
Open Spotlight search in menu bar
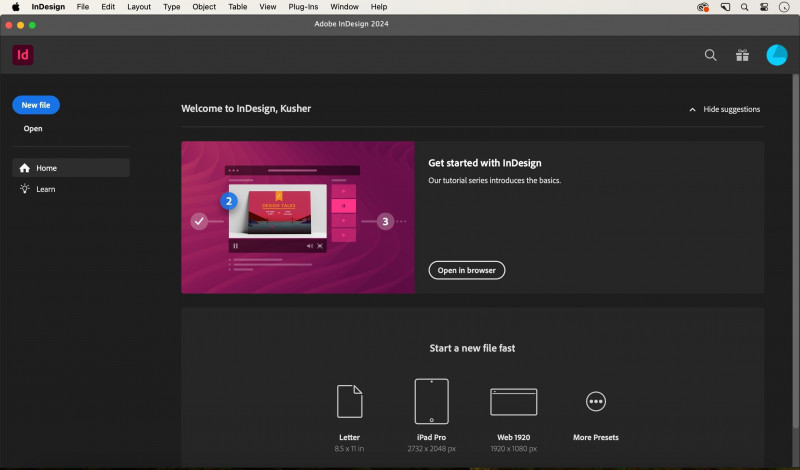(744, 7)
